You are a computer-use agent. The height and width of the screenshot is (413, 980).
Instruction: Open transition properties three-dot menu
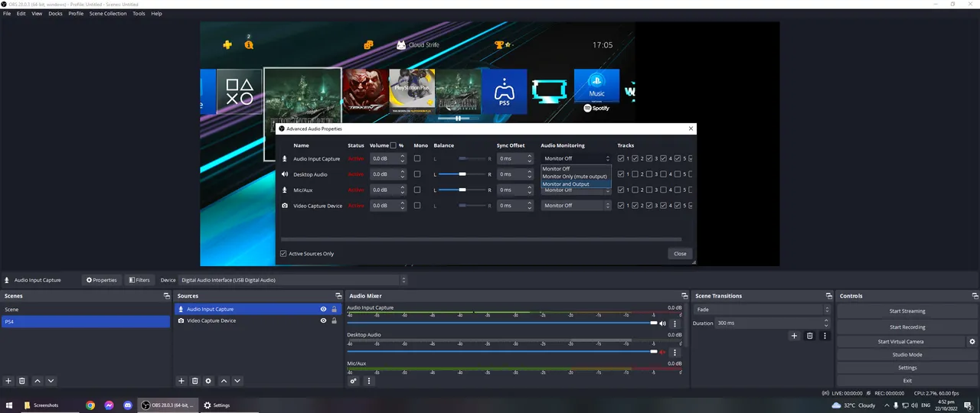825,336
